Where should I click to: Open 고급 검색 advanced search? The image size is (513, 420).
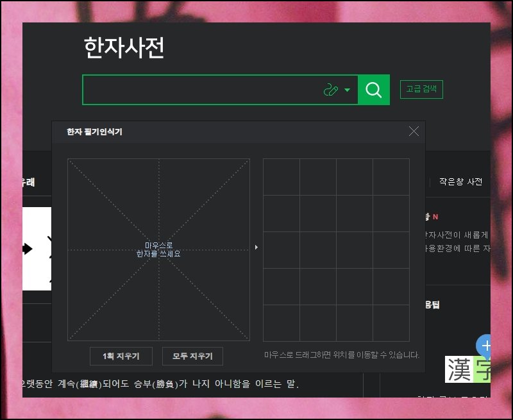421,89
